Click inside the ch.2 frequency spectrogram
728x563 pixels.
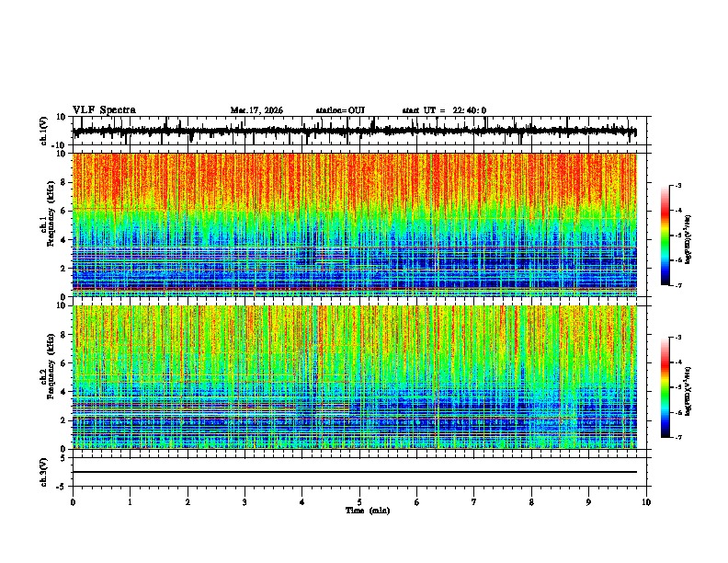pyautogui.click(x=355, y=377)
